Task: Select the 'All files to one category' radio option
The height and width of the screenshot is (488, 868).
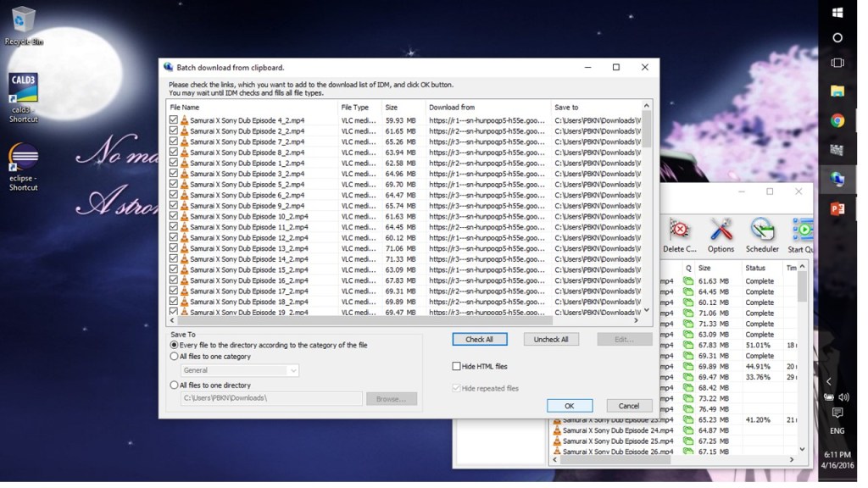Action: tap(175, 357)
